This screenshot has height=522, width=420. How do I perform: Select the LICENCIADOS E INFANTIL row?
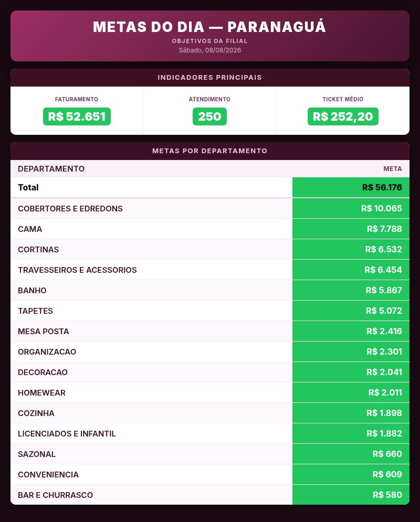(210, 433)
